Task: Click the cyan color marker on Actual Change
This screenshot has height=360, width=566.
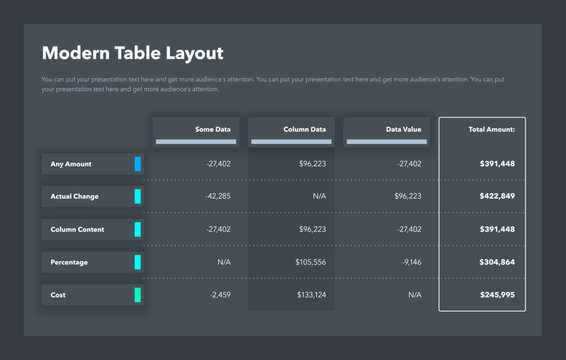Action: [x=138, y=196]
